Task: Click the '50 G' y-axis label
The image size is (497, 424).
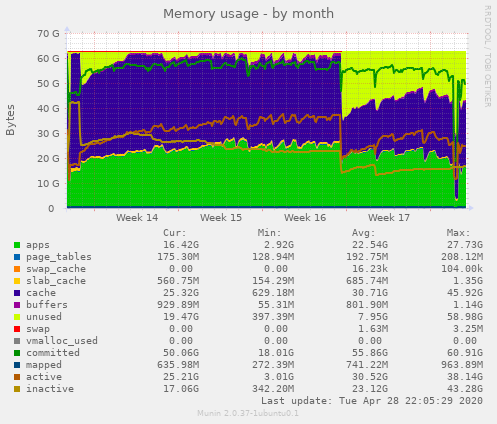Action: tap(48, 84)
